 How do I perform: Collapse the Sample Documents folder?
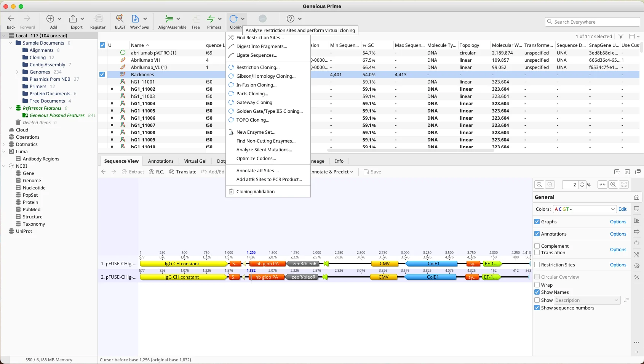(10, 43)
